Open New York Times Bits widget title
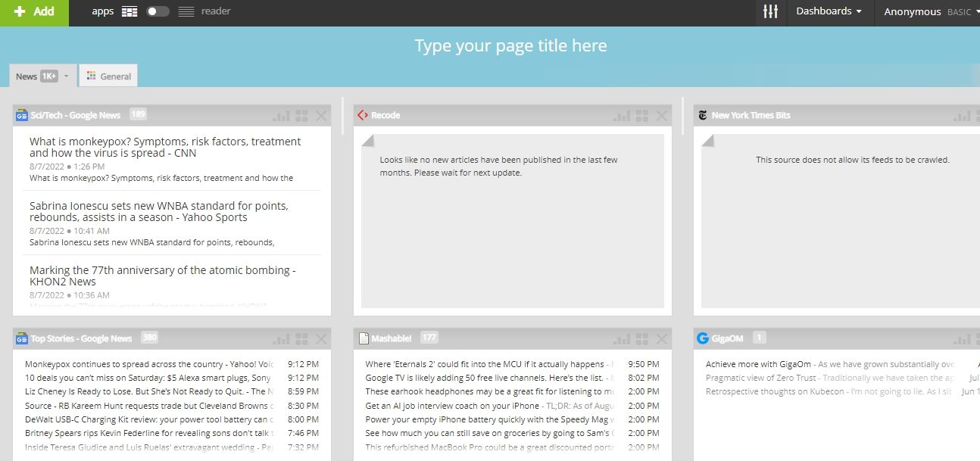This screenshot has width=980, height=461. (x=751, y=115)
